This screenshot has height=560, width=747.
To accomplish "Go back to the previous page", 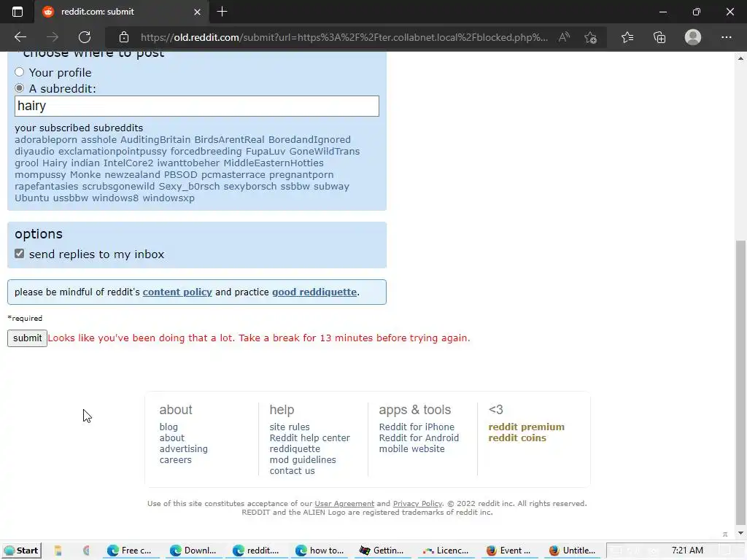I will pyautogui.click(x=20, y=37).
